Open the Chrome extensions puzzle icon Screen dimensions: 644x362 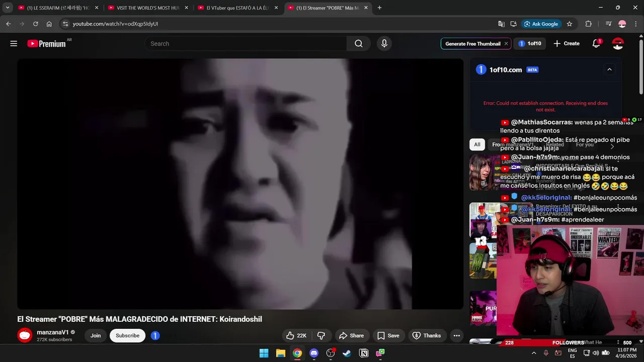click(589, 24)
